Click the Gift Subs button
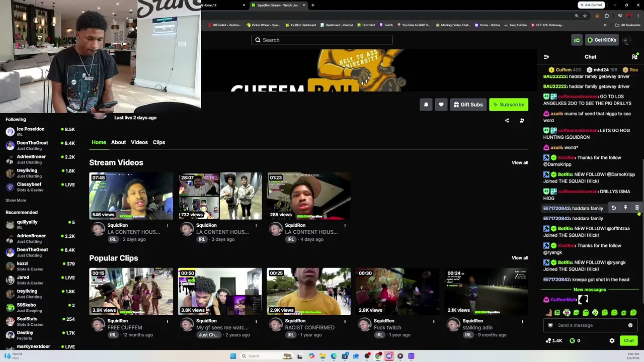Image resolution: width=644 pixels, height=362 pixels. [x=468, y=105]
